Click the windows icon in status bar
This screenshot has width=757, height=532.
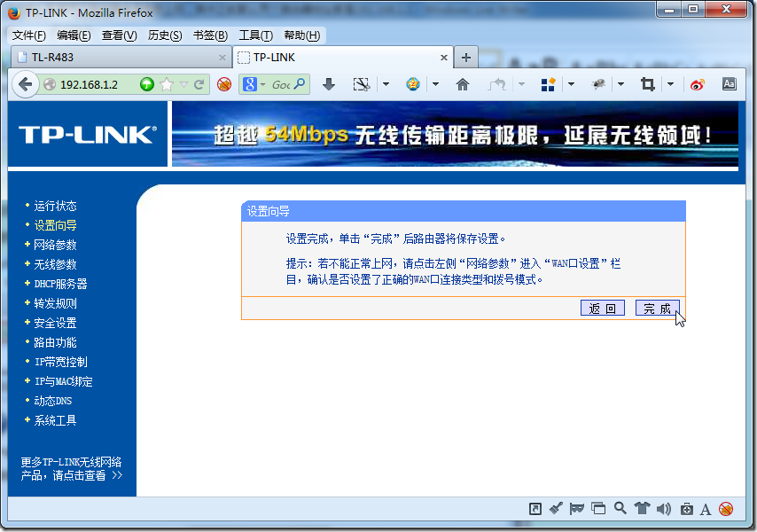598,508
